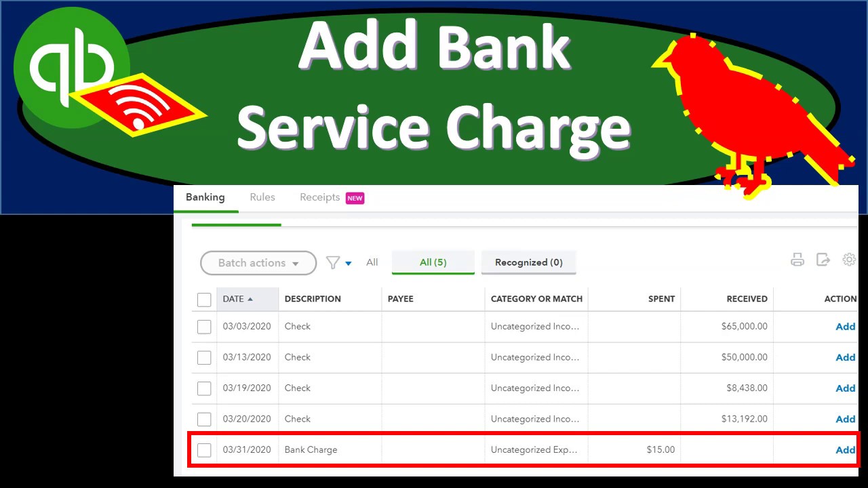Click the RECEIVED column header
The height and width of the screenshot is (488, 868).
[x=747, y=299]
